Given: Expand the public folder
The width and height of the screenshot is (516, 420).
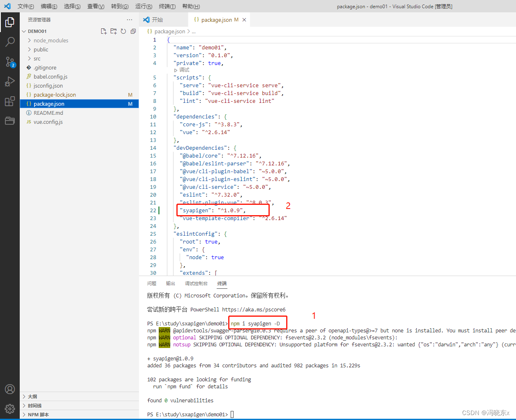Looking at the screenshot, I should (79, 49).
